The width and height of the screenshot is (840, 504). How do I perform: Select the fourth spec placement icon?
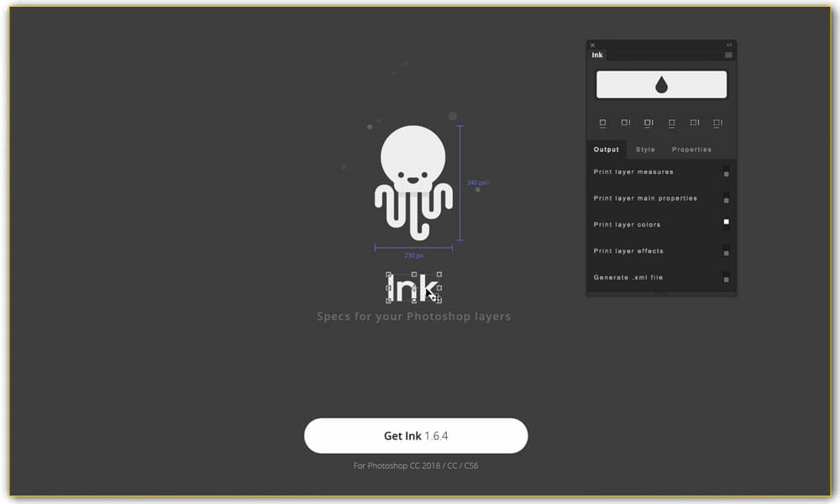(x=671, y=122)
